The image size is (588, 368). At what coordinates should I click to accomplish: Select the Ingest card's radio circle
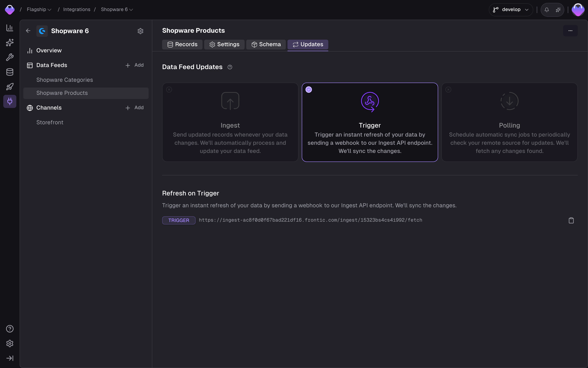169,90
